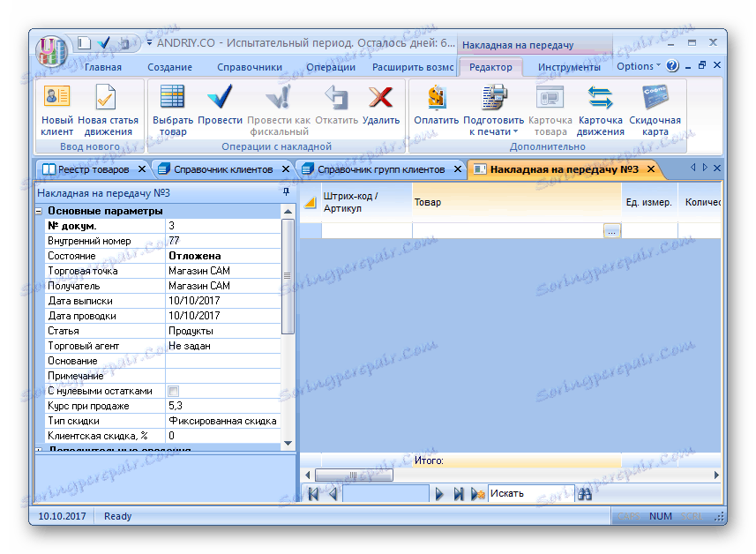The width and height of the screenshot is (756, 554).
Task: Collapse Основные параметры section
Action: [39, 211]
